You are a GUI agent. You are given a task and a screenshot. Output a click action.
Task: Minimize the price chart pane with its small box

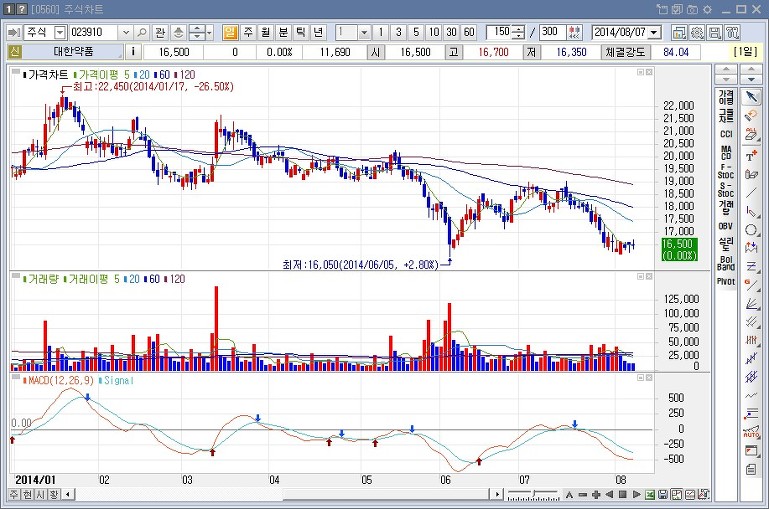[x=641, y=72]
